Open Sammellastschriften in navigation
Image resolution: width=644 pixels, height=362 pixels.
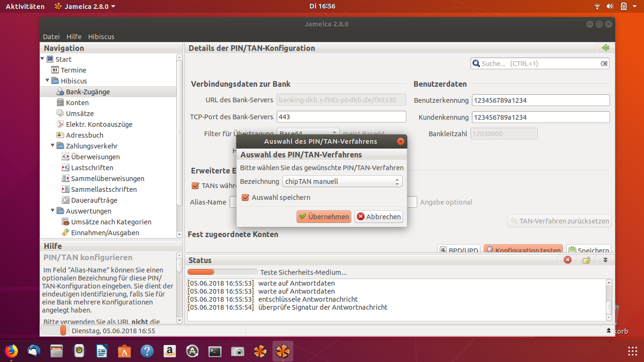(x=99, y=189)
